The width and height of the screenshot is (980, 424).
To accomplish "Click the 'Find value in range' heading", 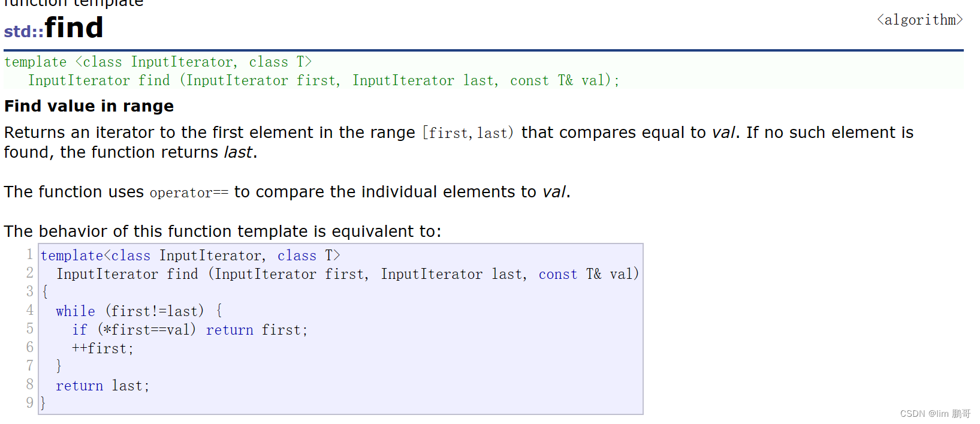I will 89,106.
